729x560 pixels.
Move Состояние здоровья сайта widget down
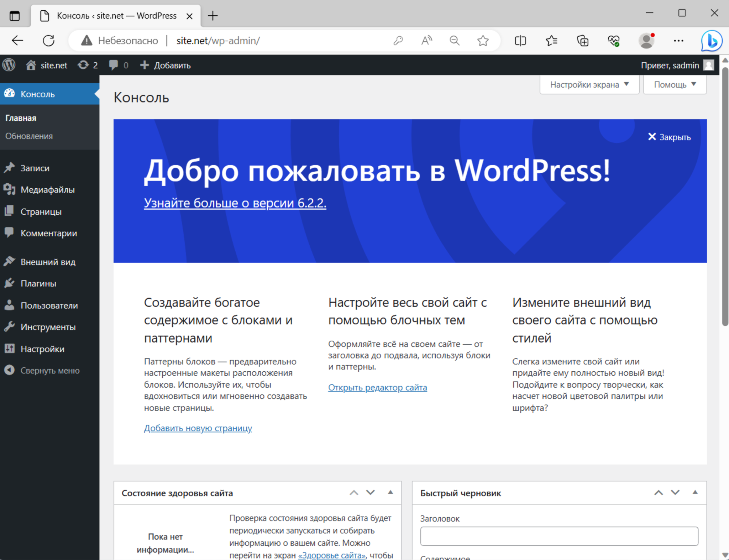pos(371,493)
